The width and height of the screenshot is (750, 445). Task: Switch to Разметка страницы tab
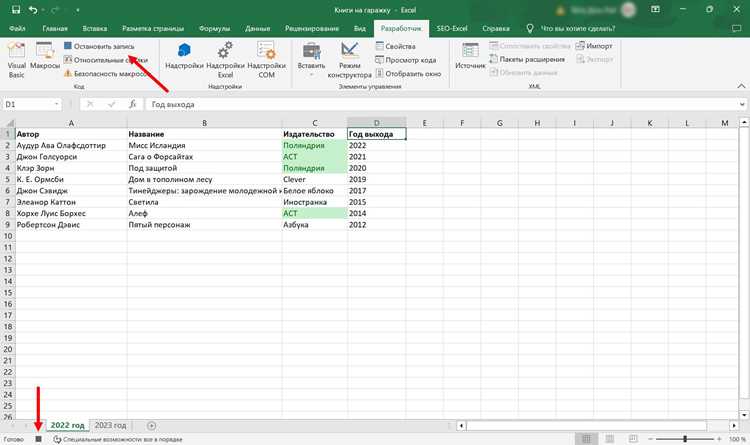pyautogui.click(x=153, y=28)
